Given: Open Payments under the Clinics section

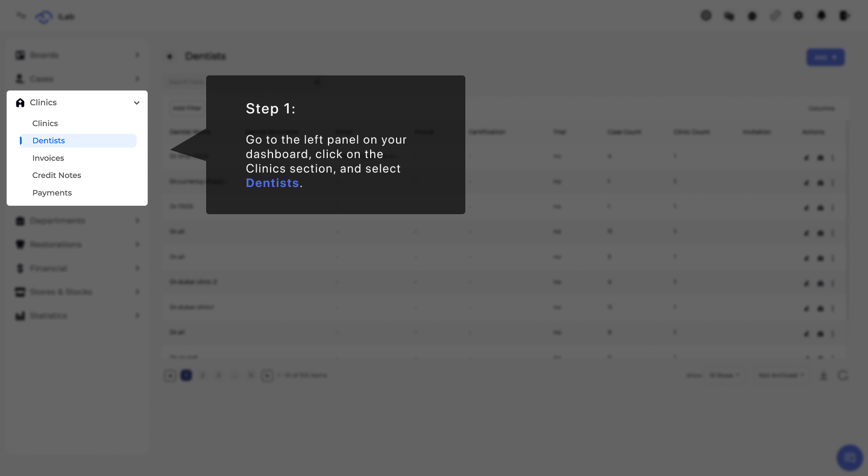Looking at the screenshot, I should point(52,193).
